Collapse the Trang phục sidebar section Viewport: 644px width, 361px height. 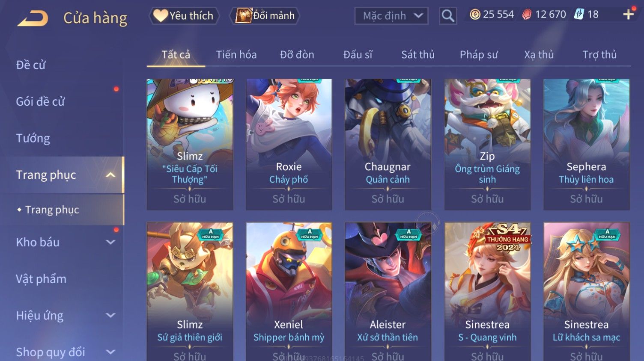click(110, 175)
